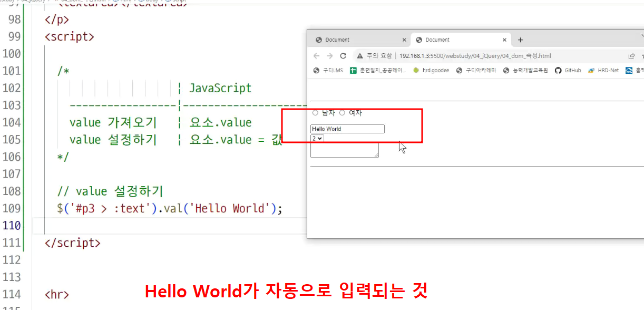Click the not-secure warning triangle icon
The height and width of the screenshot is (310, 644).
point(360,56)
